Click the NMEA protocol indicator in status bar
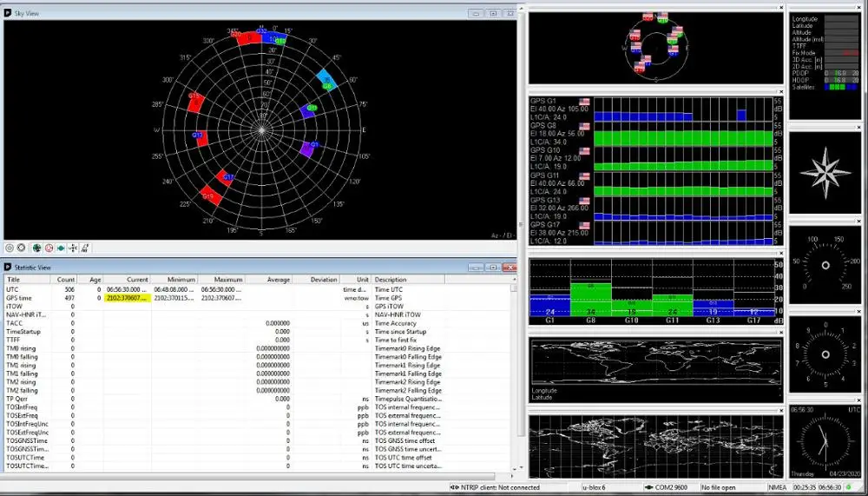Screen dimensions: 868x496 click(x=779, y=488)
